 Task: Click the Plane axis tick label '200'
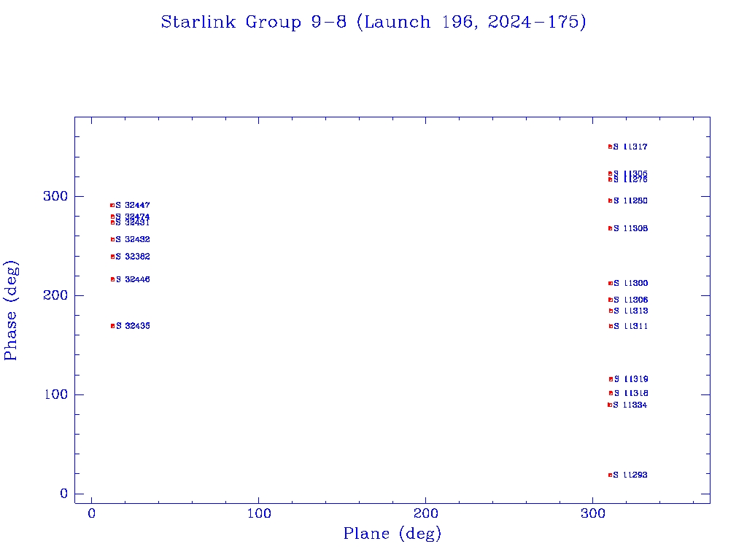point(426,514)
